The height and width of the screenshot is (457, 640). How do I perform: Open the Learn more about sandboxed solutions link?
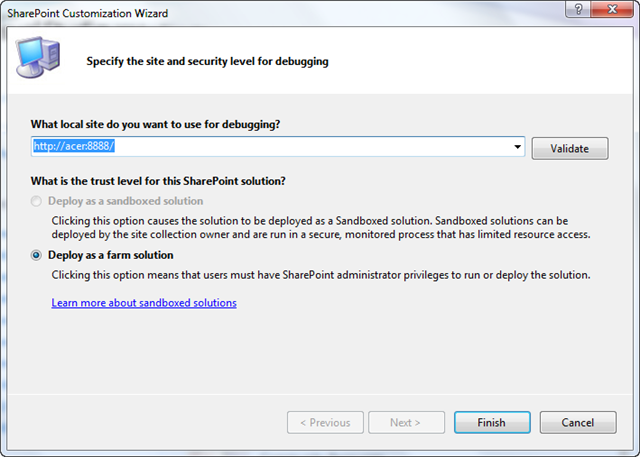click(144, 302)
